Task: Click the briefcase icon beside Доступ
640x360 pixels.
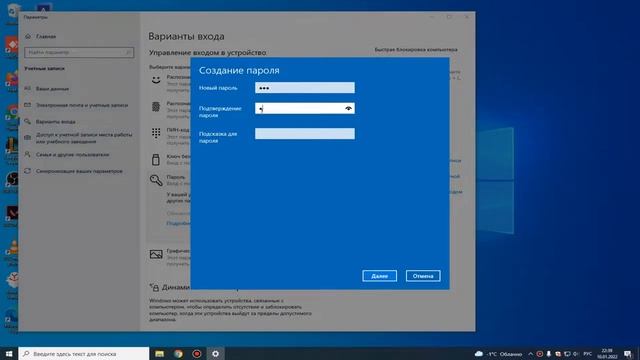Action: (28, 138)
